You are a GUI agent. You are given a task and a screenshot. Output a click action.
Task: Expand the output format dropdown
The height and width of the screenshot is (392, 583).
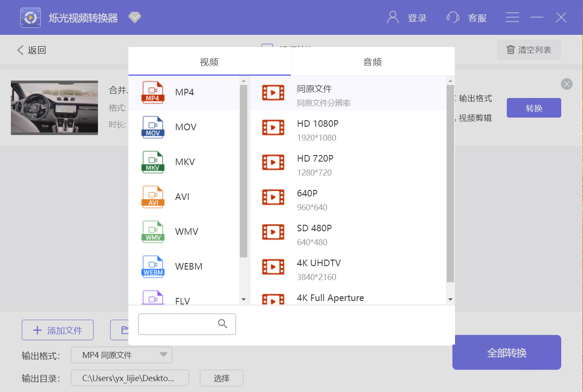point(163,355)
